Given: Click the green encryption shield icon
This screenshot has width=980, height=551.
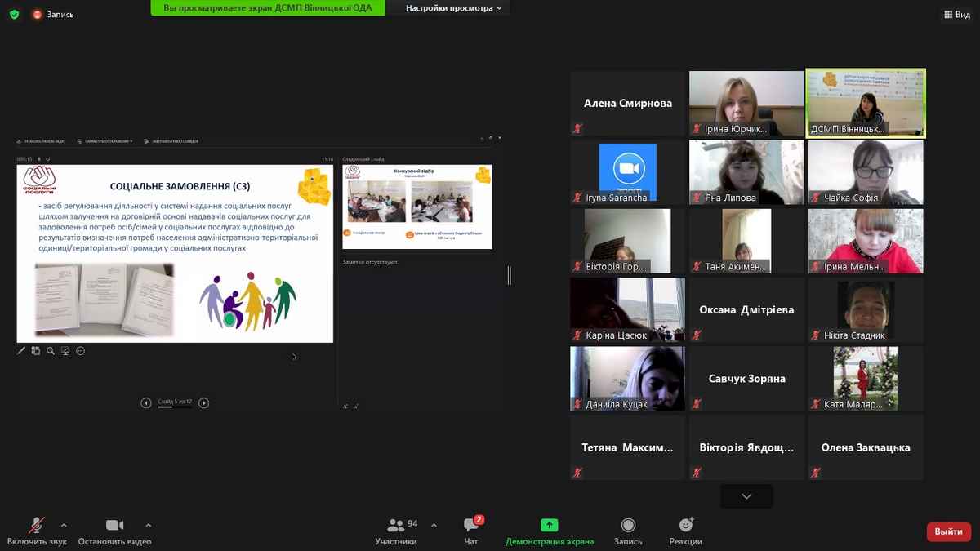Looking at the screenshot, I should coord(14,15).
